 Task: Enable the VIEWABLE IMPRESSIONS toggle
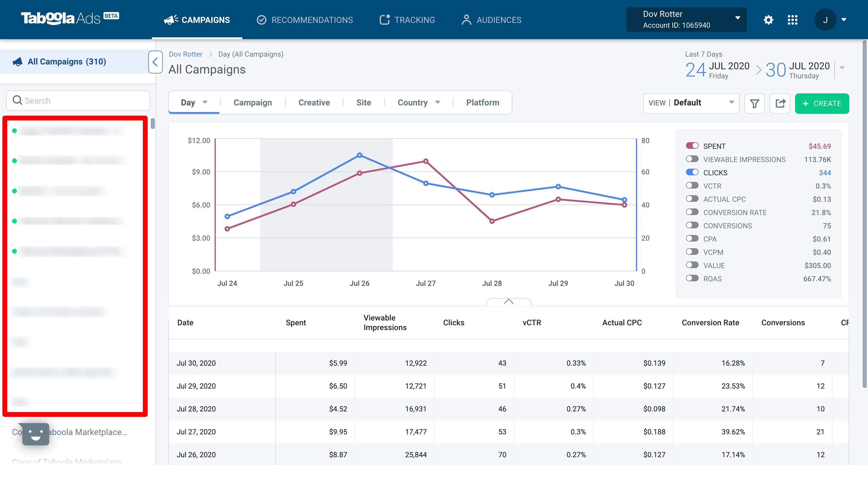click(x=692, y=159)
